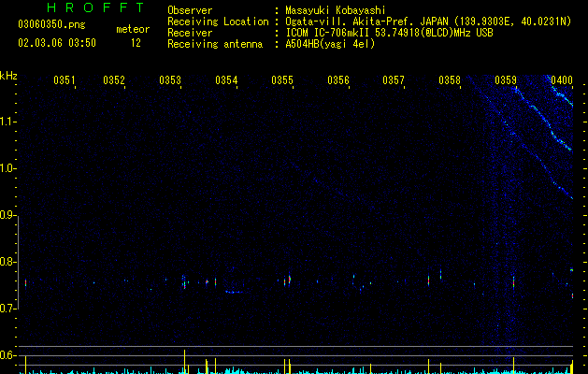Click the 0355 time marker

point(282,80)
